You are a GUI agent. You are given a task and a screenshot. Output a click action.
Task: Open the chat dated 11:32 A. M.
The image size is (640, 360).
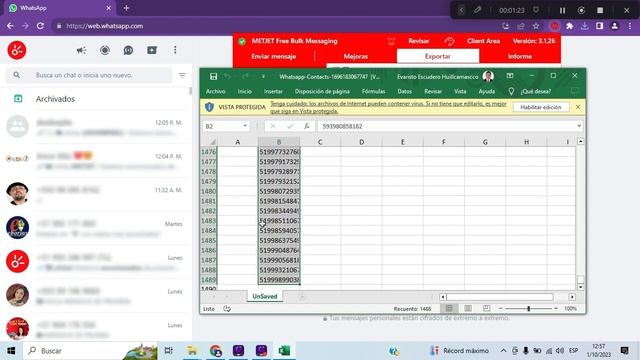click(96, 195)
